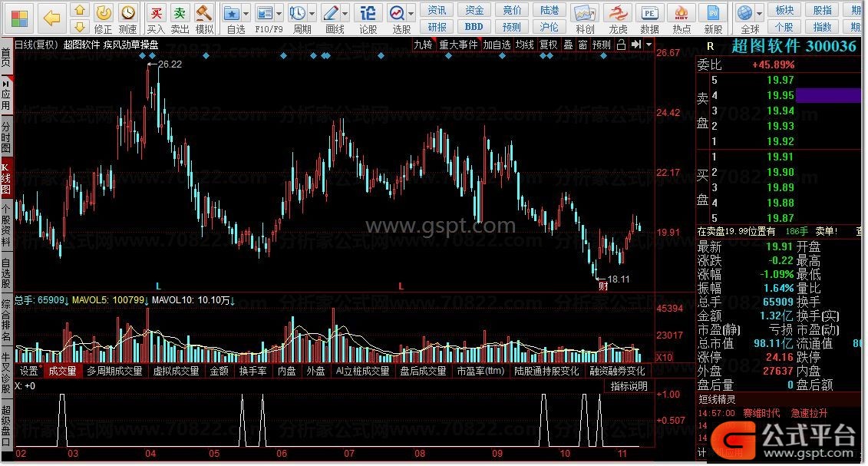Expand the F10/F9 dropdown arrow
This screenshot has height=466, width=868.
pos(279,13)
